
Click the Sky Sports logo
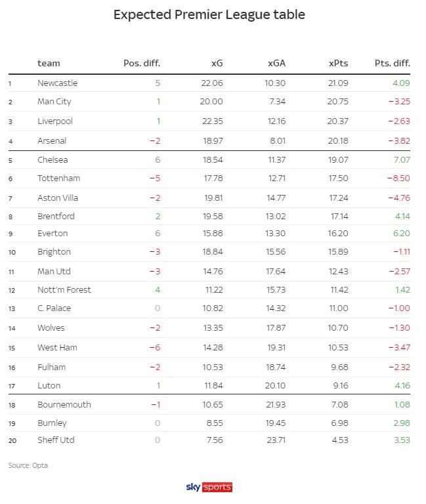coord(209,487)
